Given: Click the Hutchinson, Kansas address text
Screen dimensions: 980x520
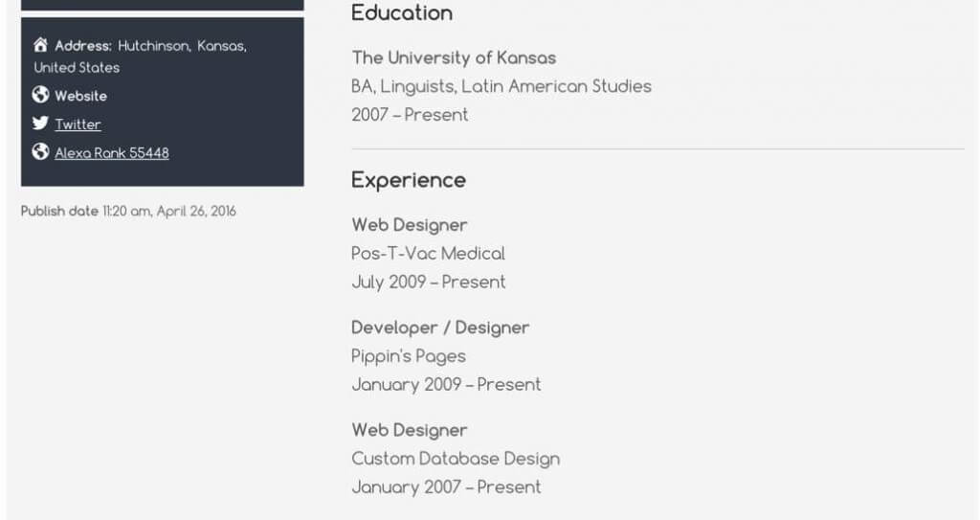Looking at the screenshot, I should [x=182, y=46].
